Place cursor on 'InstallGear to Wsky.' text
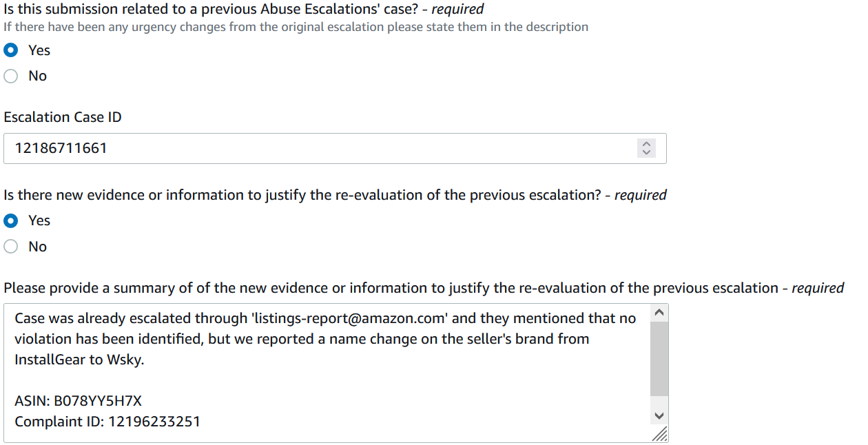This screenshot has width=868, height=445. 79,360
